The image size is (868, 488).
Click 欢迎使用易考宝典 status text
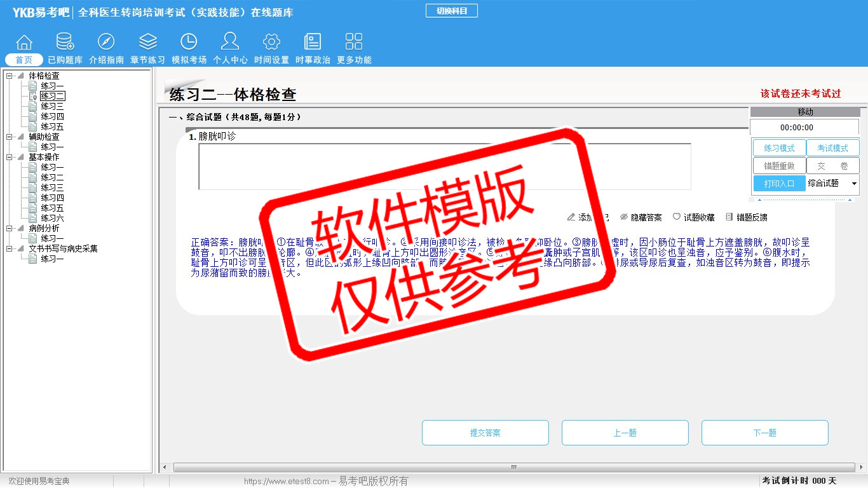39,482
